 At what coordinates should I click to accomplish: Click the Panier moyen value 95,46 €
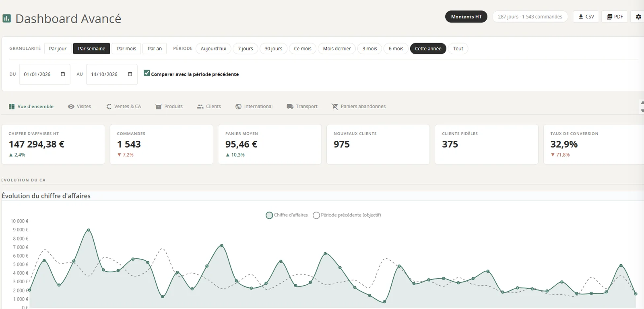point(241,144)
